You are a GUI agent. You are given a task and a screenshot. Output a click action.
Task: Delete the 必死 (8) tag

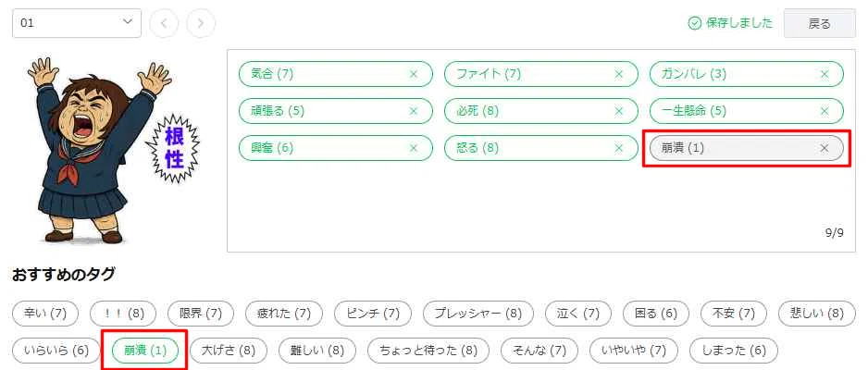pos(618,111)
